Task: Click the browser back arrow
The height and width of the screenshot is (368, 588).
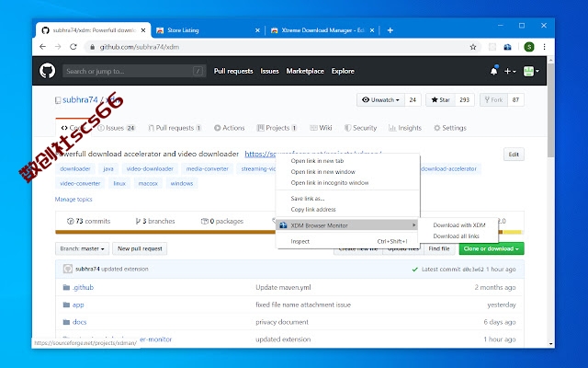Action: point(43,47)
